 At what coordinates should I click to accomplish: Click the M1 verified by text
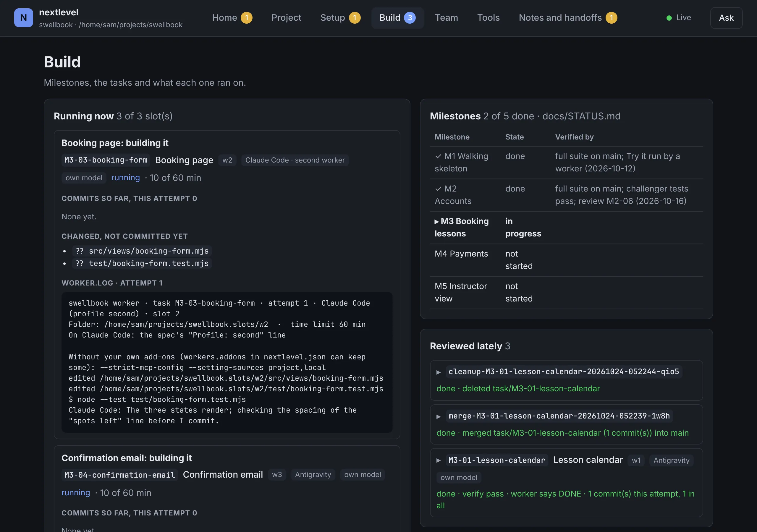click(617, 163)
